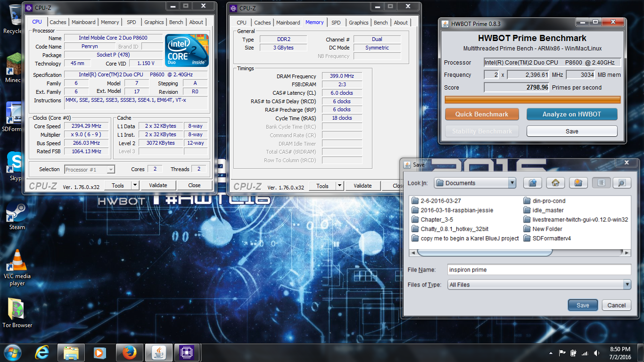Click Save button in HWBOT Prime window

pyautogui.click(x=572, y=131)
